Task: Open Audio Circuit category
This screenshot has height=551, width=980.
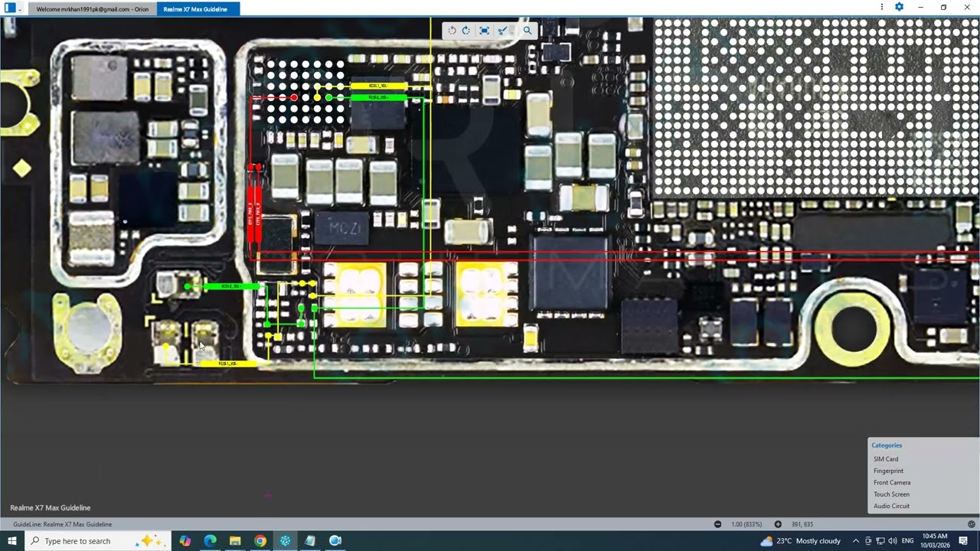Action: [891, 506]
